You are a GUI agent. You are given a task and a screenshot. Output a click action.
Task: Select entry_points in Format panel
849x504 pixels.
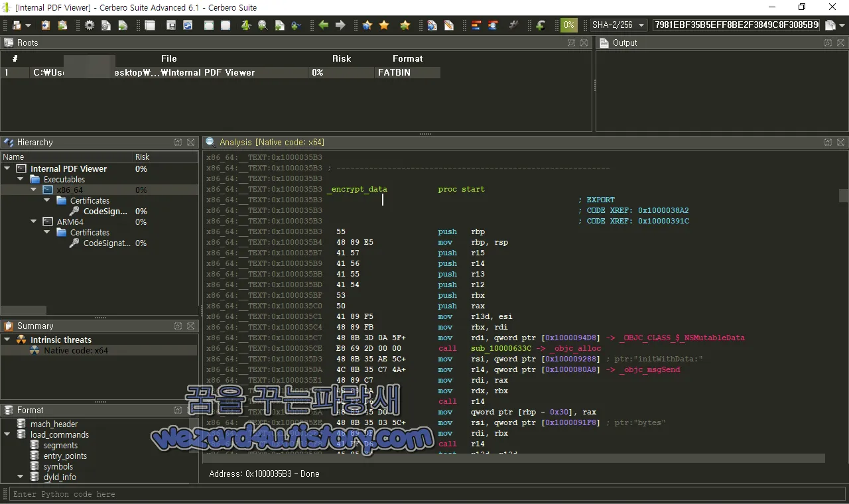click(x=65, y=456)
